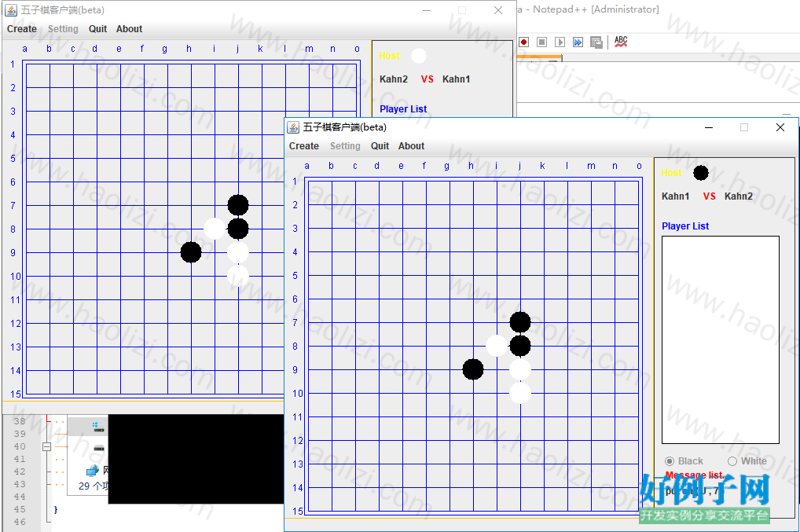Click white stone at j10 in back board

click(238, 276)
